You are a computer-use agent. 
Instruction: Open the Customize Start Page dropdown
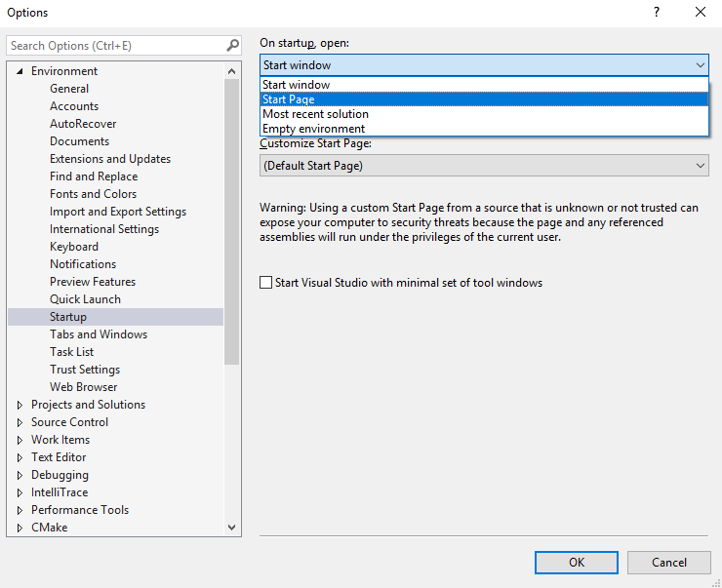[483, 166]
